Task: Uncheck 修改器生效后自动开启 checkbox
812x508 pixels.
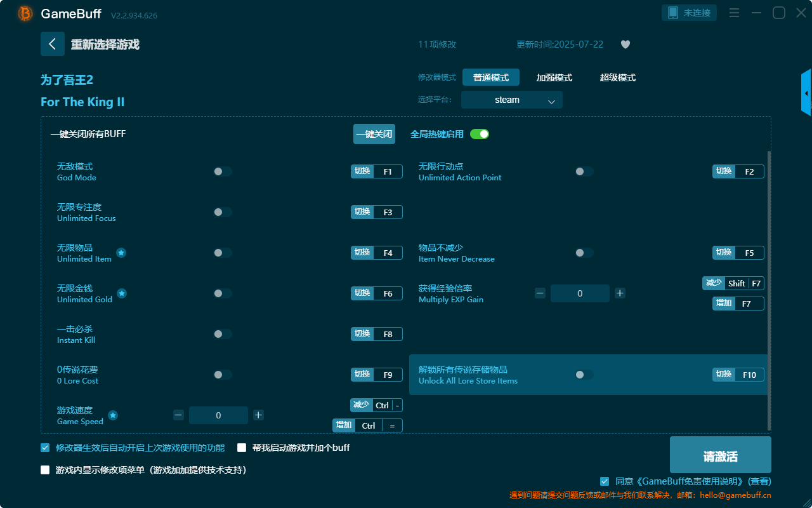Action: point(45,448)
